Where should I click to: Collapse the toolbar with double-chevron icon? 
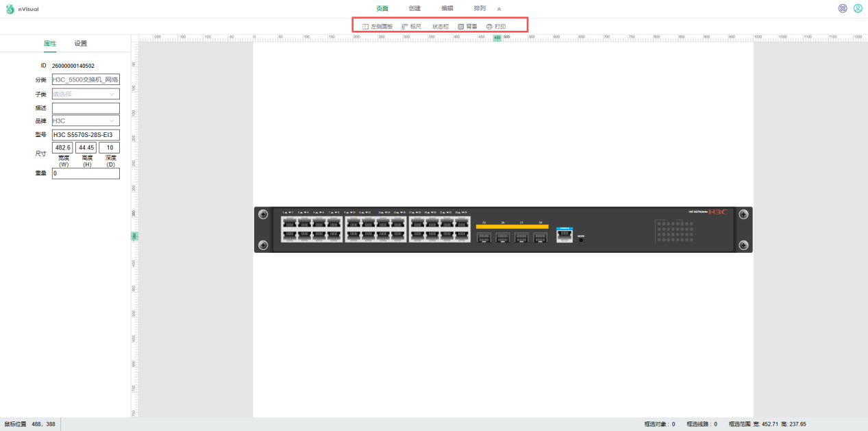coord(499,9)
